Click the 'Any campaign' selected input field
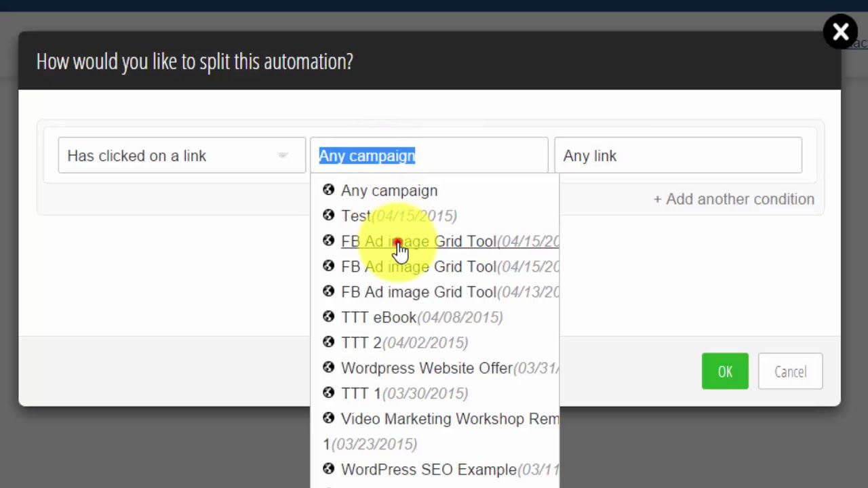Image resolution: width=868 pixels, height=488 pixels. pyautogui.click(x=429, y=155)
